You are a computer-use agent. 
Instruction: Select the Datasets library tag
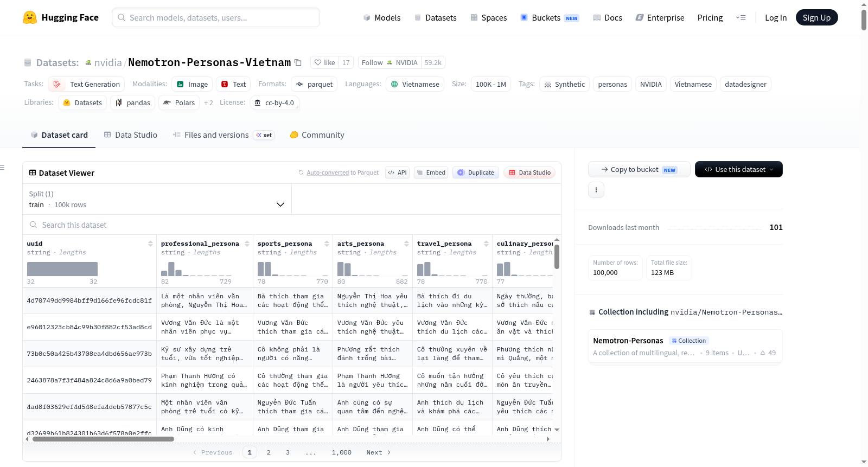[82, 103]
